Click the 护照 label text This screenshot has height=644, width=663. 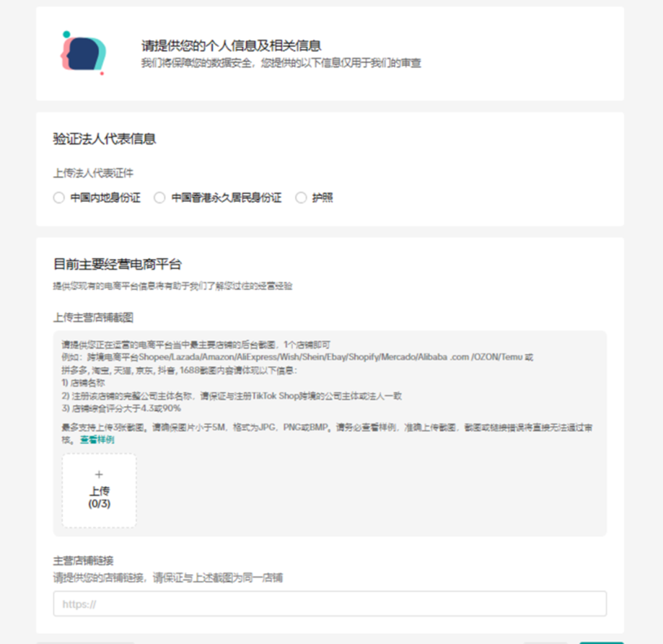tap(322, 198)
